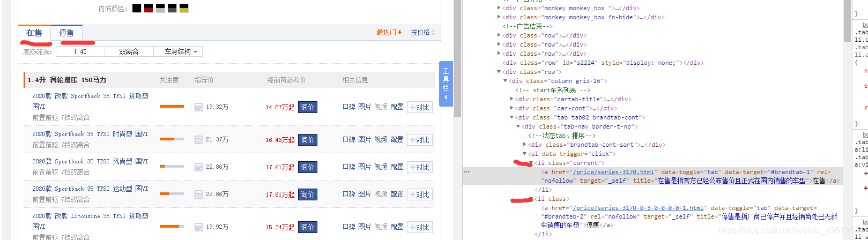Add Sportback 进取型 to comparison with +对比
Viewport: 868px width, 240px height.
coord(420,107)
